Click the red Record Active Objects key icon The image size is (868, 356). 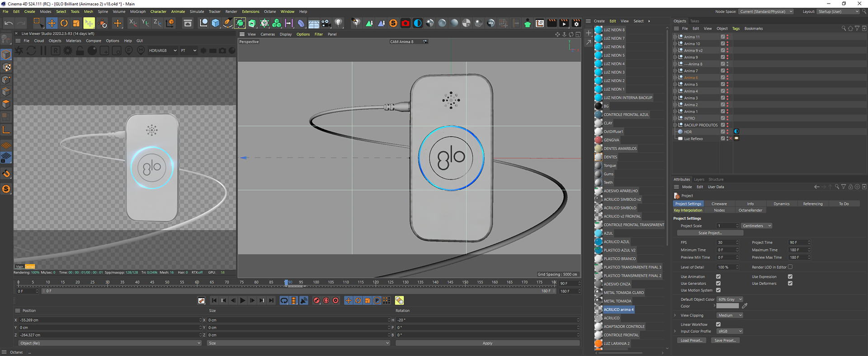pyautogui.click(x=316, y=300)
